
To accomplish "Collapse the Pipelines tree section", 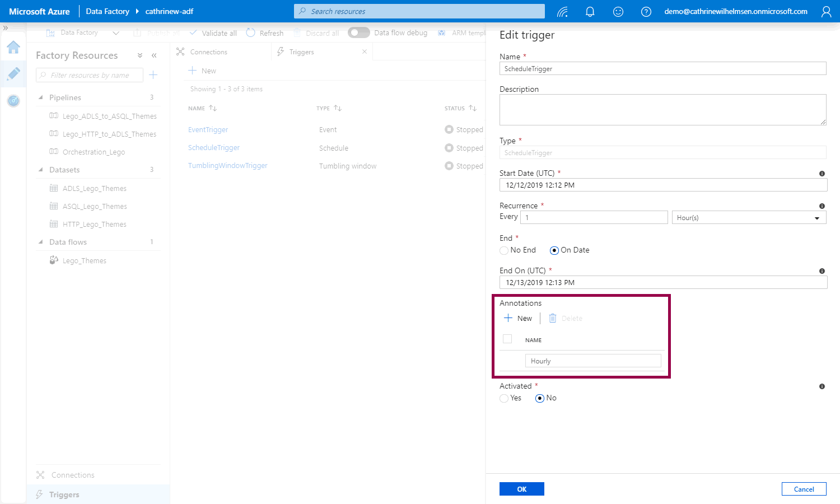I will (41, 97).
